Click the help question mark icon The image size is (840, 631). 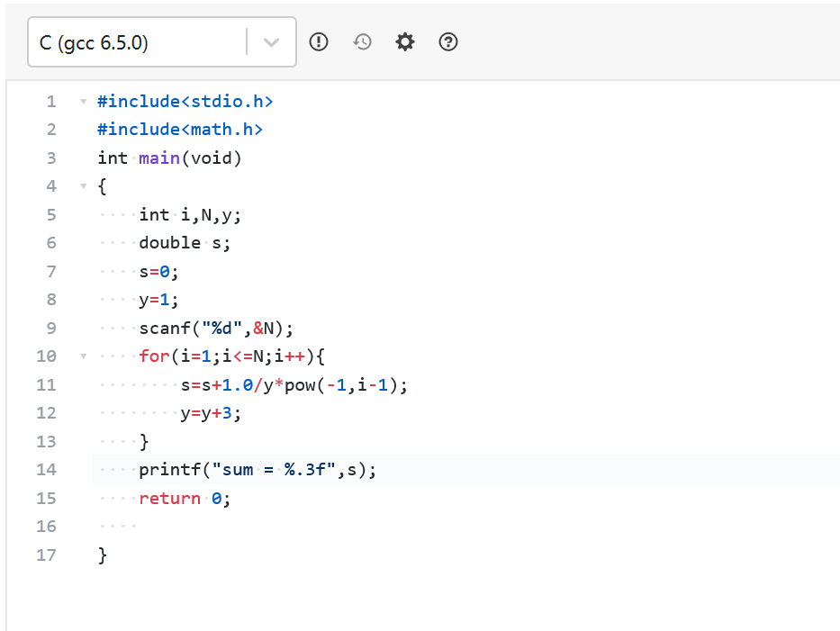point(448,41)
